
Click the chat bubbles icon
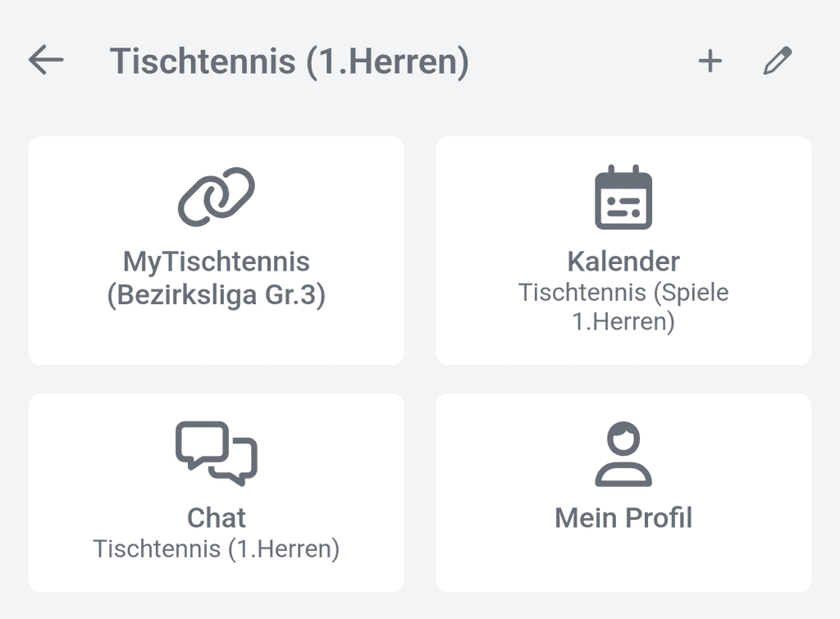(217, 453)
